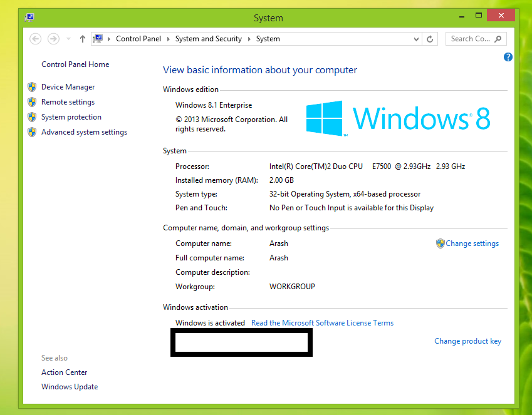Read the Microsoft Software License Terms
This screenshot has width=532, height=415.
[x=322, y=323]
